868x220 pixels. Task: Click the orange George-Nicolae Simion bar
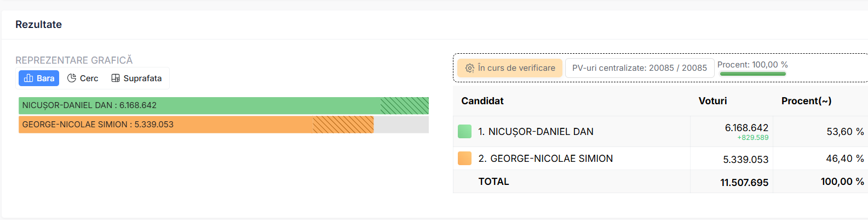click(196, 125)
